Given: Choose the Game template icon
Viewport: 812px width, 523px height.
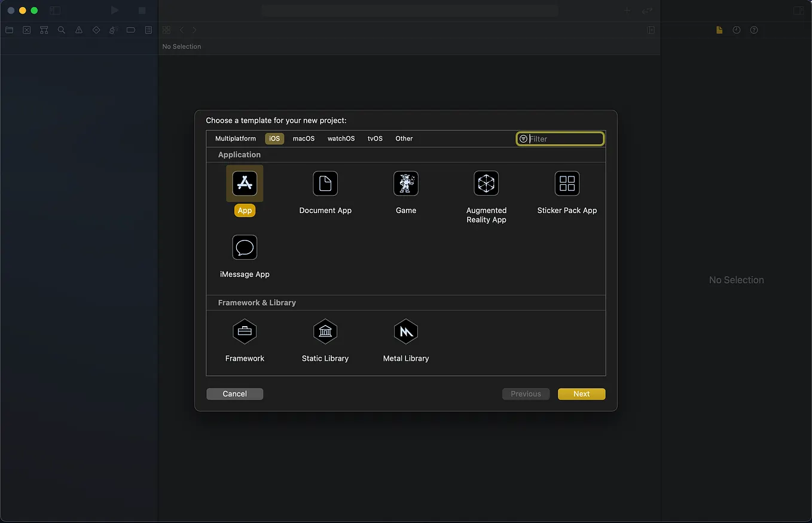Looking at the screenshot, I should click(x=406, y=183).
